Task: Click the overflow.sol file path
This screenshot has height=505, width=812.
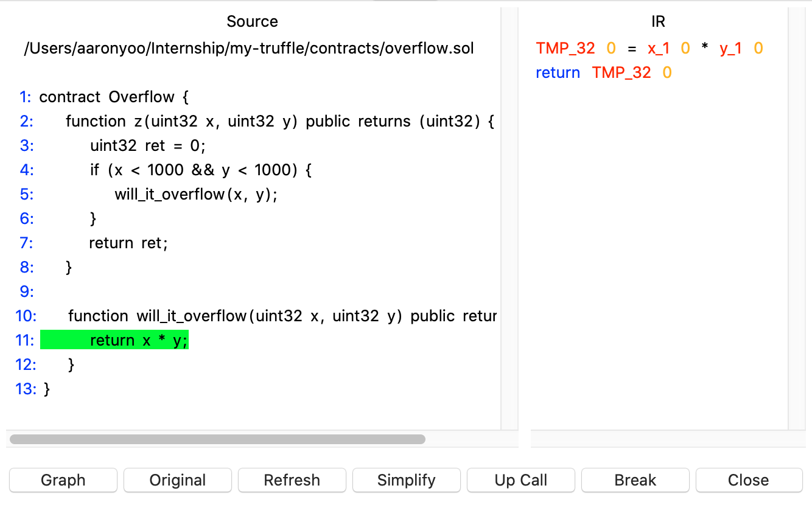Action: (248, 48)
